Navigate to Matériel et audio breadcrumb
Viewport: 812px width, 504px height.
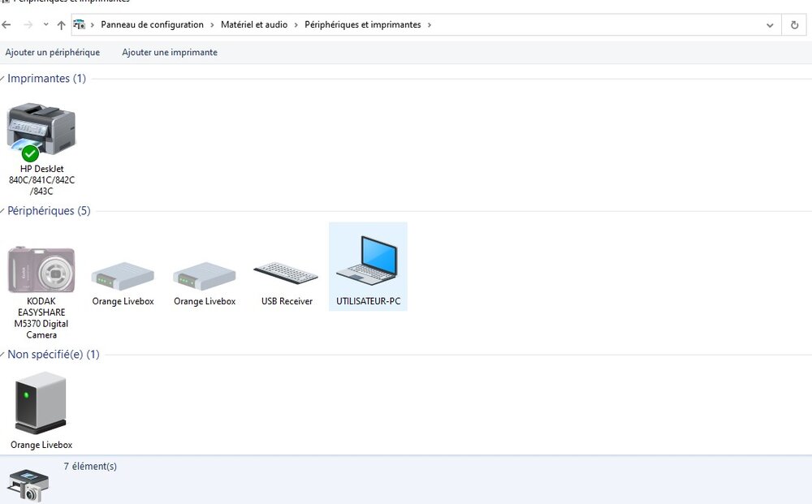pos(254,25)
